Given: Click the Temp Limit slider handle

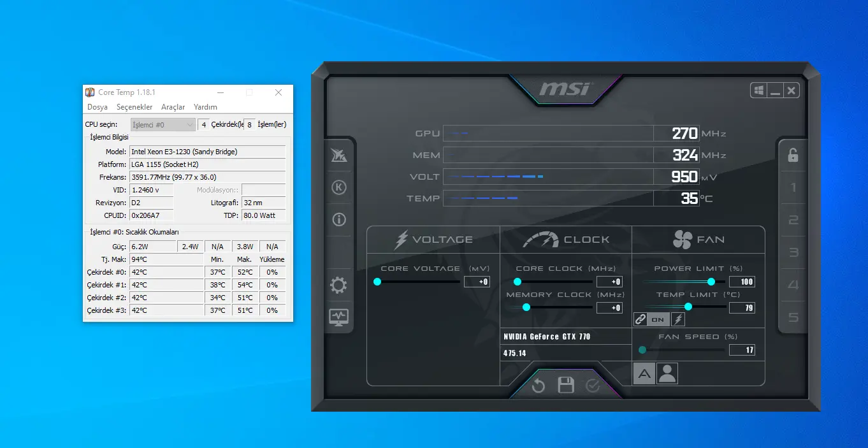Looking at the screenshot, I should [688, 307].
